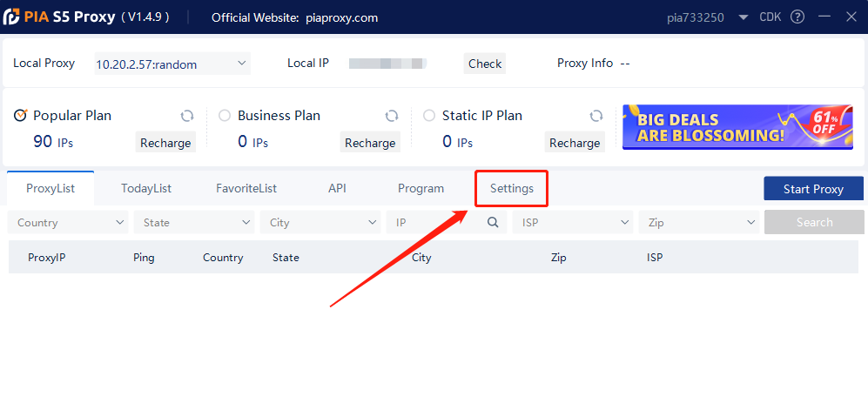Switch to the Settings tab
Viewport: 868px width, 397px height.
pos(512,188)
